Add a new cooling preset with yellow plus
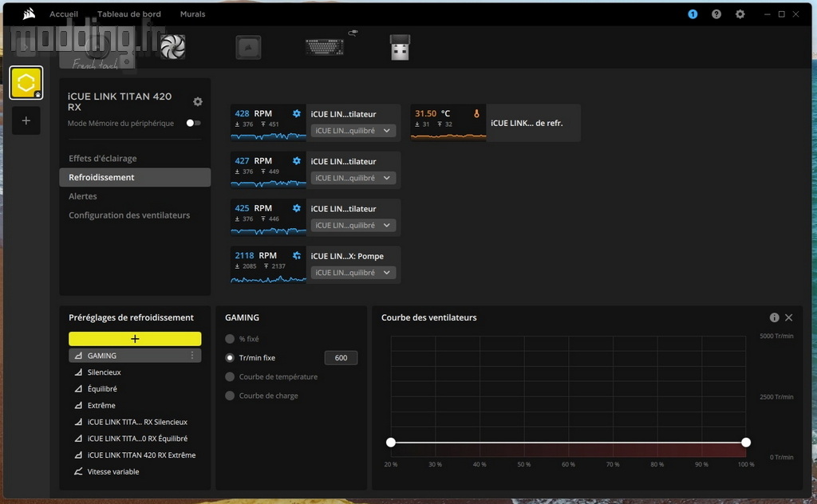 135,339
